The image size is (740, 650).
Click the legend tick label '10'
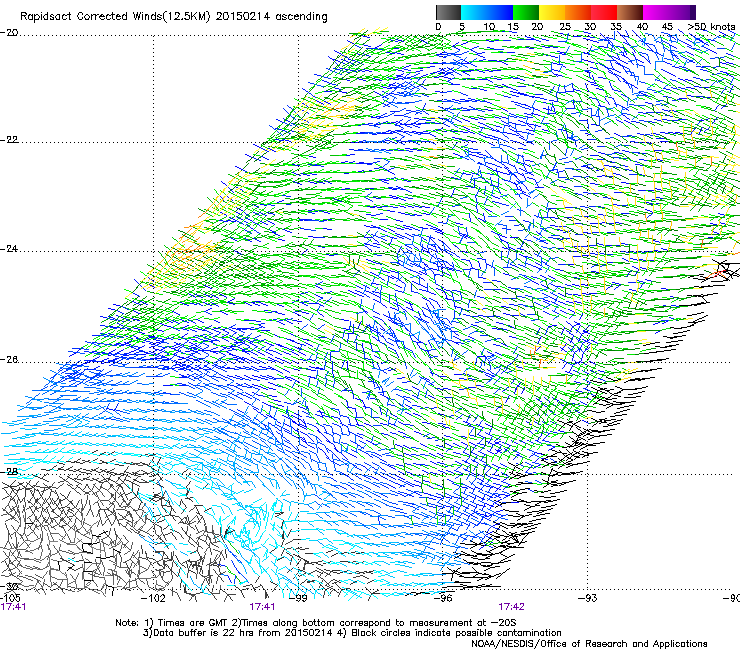[489, 27]
